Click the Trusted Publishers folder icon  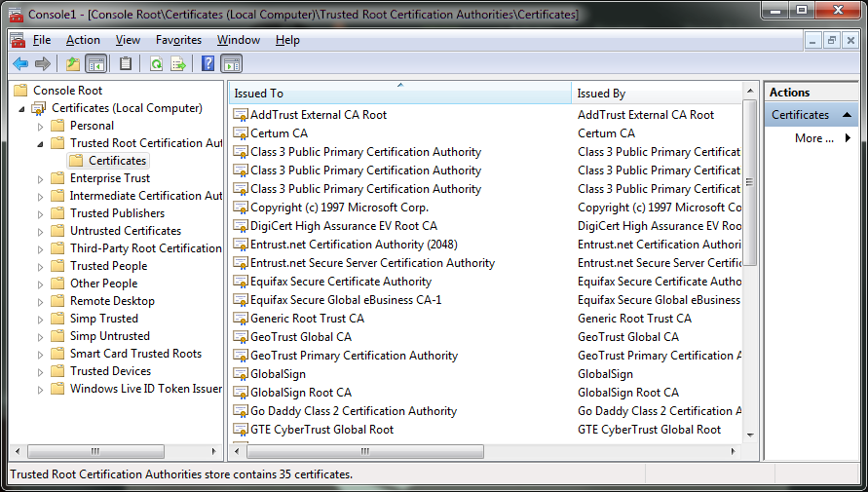(x=57, y=213)
